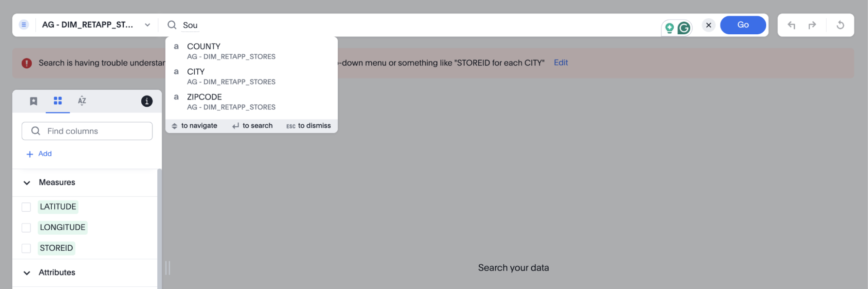Click the circular refresh icon

[840, 25]
